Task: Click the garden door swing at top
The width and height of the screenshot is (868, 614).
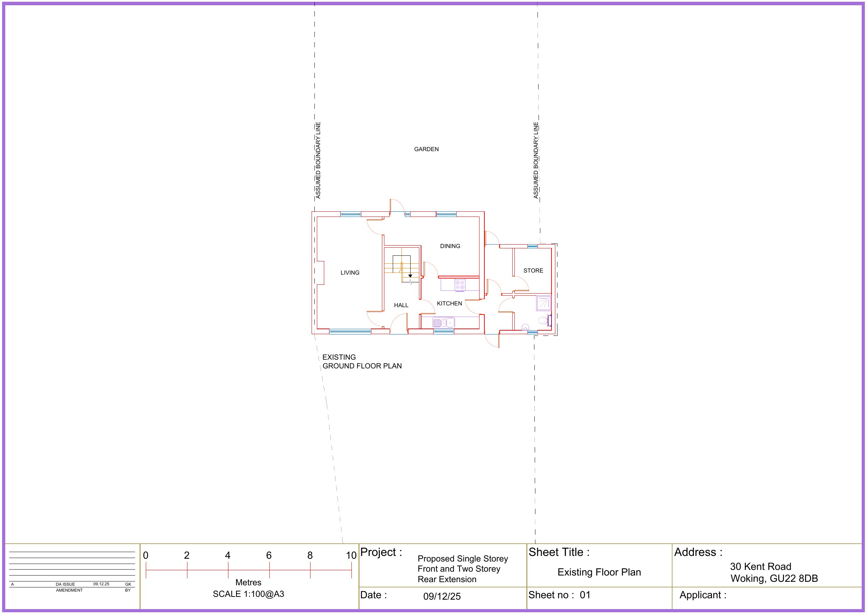Action: click(397, 205)
